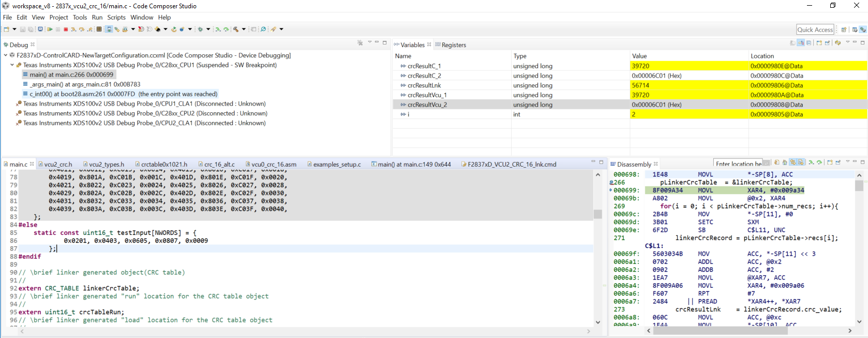
Task: Open the Debug launch dropdown arrow
Action: pyautogui.click(x=208, y=29)
